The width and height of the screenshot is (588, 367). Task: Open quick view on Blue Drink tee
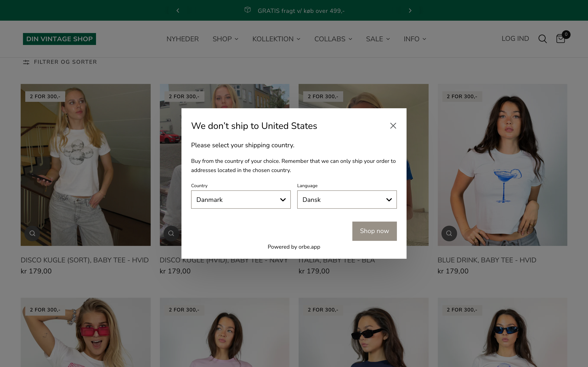click(x=449, y=233)
